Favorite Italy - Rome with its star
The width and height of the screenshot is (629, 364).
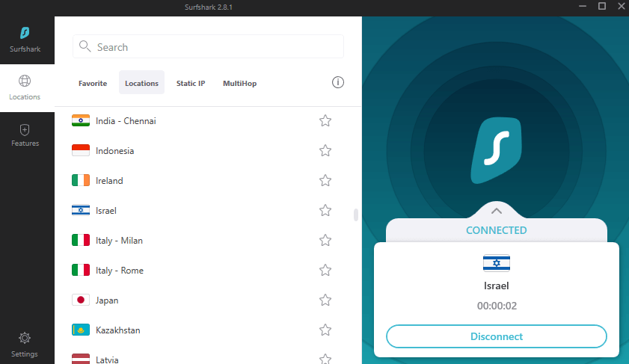point(325,270)
